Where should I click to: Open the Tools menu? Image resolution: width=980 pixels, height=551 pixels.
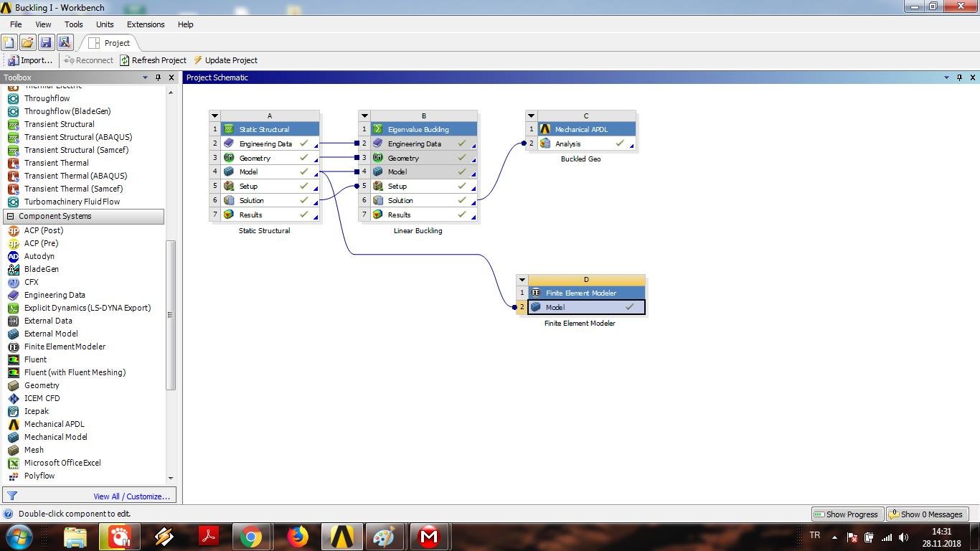point(74,24)
